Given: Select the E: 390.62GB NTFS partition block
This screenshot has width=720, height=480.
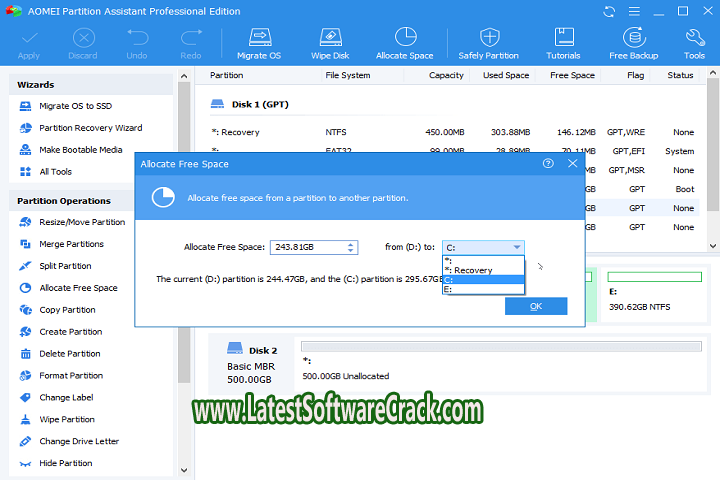Looking at the screenshot, I should click(654, 294).
